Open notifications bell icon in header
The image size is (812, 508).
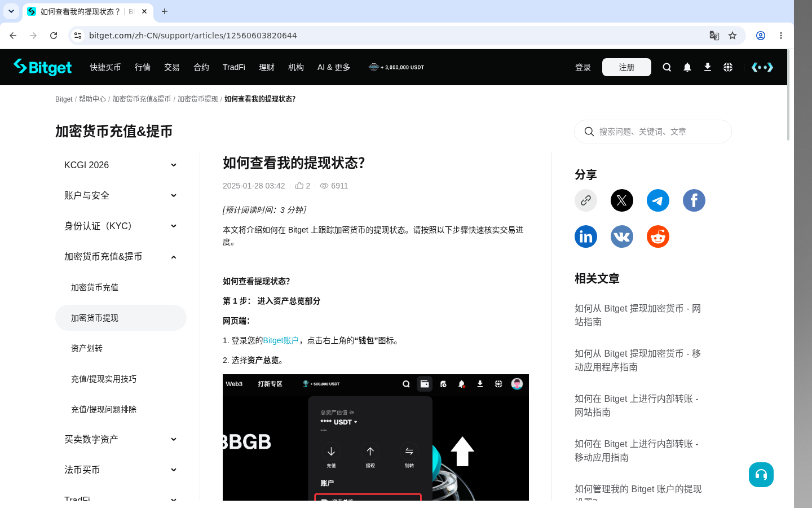(x=687, y=67)
